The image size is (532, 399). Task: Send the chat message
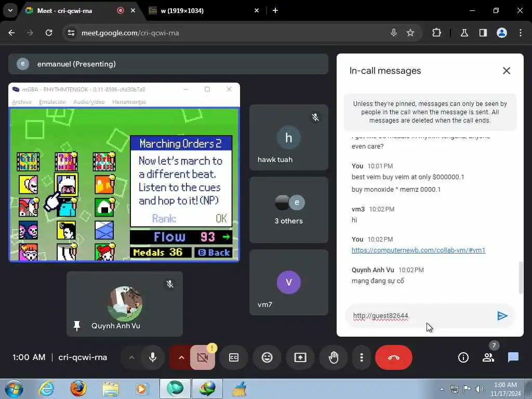[502, 316]
